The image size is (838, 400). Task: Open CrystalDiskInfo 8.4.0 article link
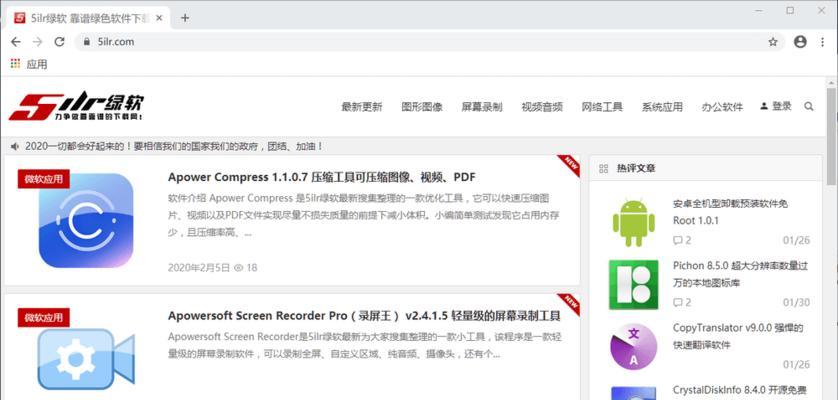click(x=739, y=390)
